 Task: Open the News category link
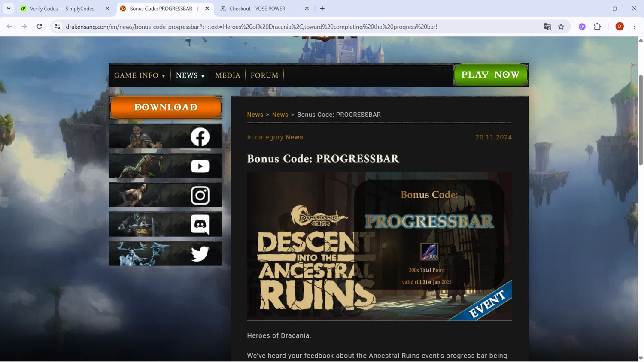click(x=294, y=137)
